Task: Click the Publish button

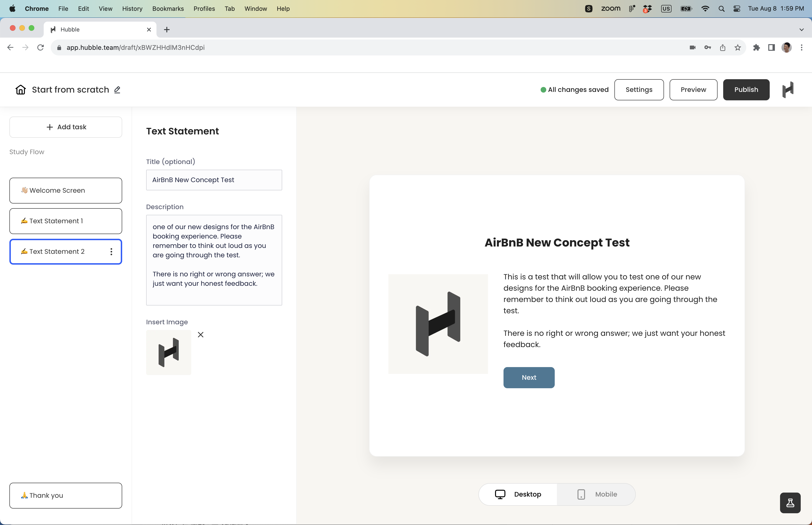Action: click(746, 90)
